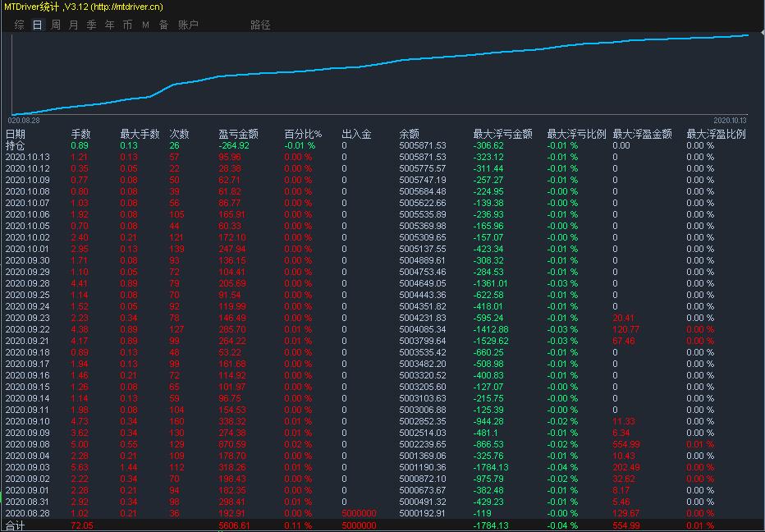Click the 日期 column header
The height and width of the screenshot is (532, 765).
pos(16,134)
